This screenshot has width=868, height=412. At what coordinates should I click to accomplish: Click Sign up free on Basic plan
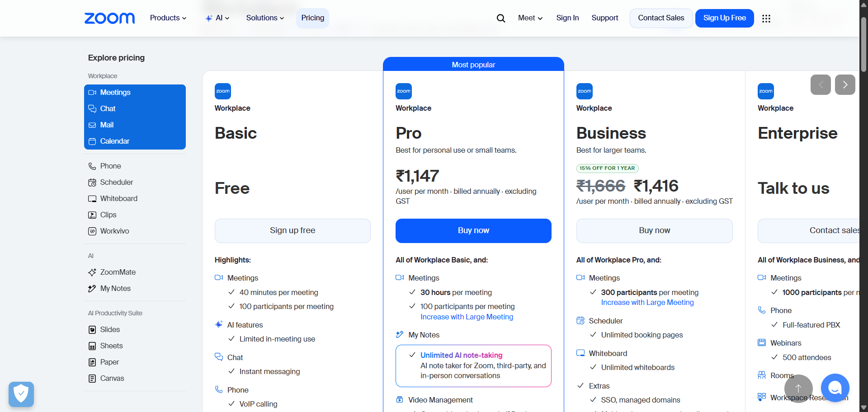(x=292, y=231)
